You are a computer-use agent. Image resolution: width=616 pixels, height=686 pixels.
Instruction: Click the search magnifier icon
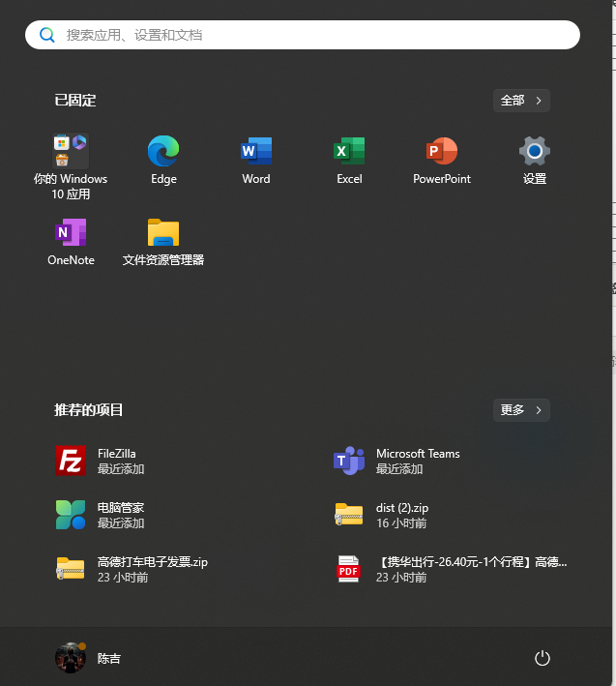tap(47, 35)
